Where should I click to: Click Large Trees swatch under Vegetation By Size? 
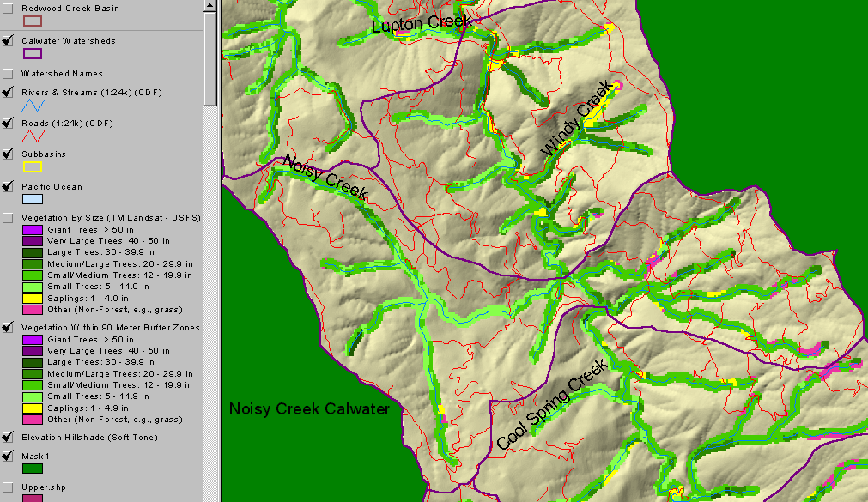(x=33, y=253)
